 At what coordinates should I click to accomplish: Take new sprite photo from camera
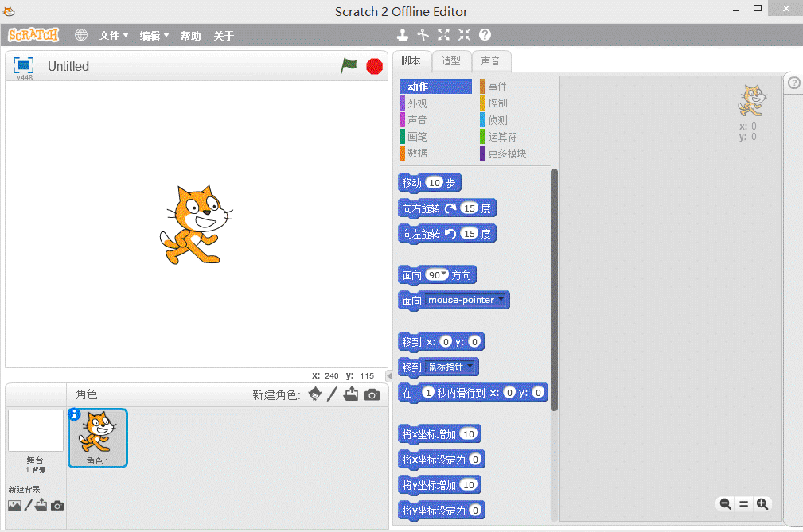372,394
